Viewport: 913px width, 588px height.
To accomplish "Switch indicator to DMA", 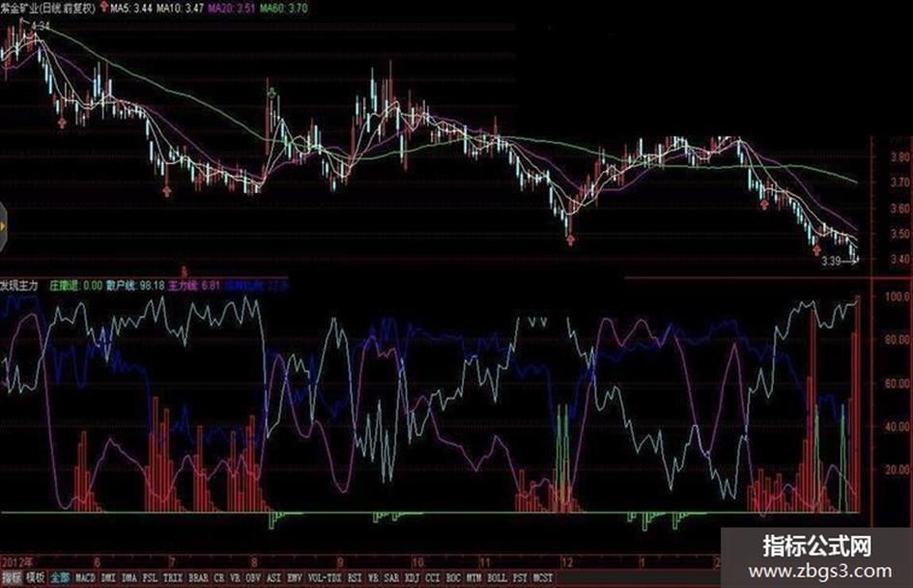I will [x=129, y=578].
